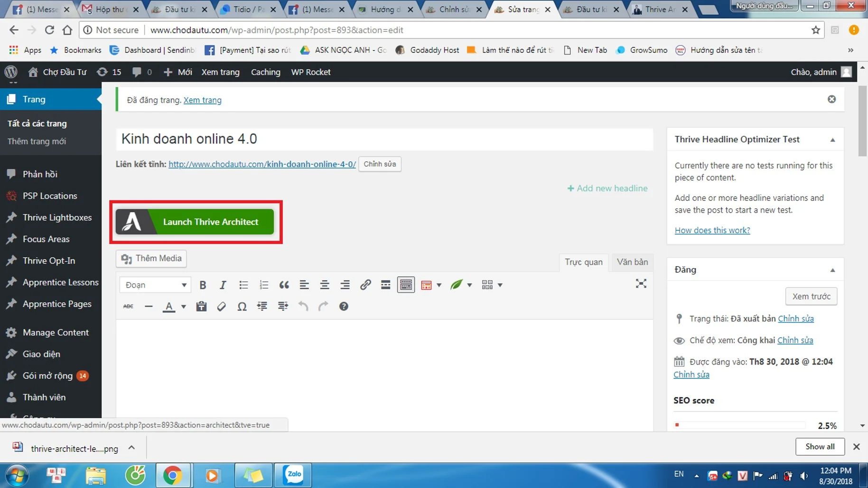Expand downloaded file options chevron

click(131, 447)
